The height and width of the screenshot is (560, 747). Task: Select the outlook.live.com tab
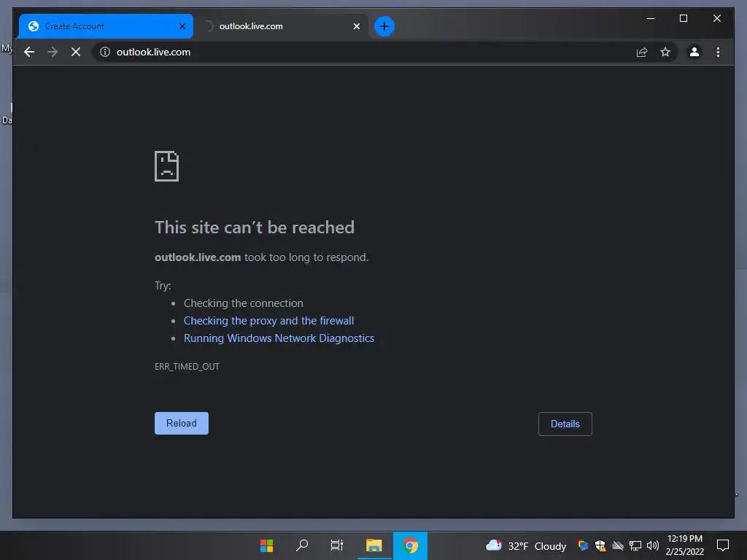click(282, 26)
